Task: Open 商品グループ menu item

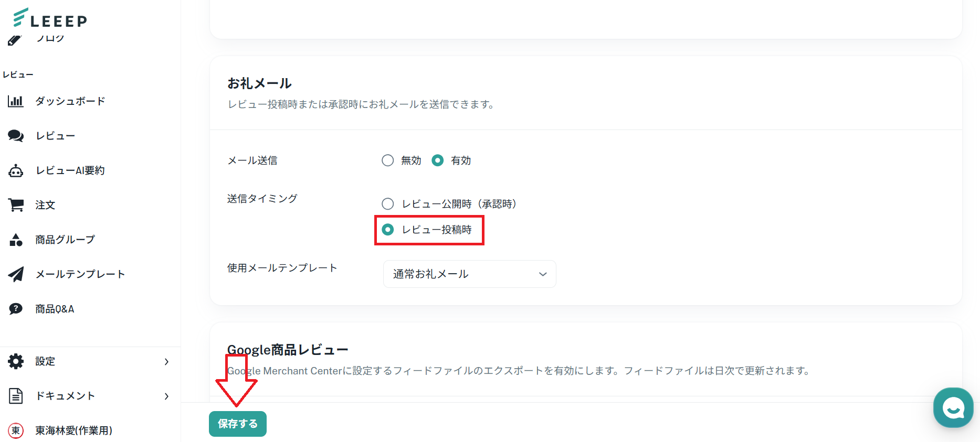Action: tap(65, 240)
